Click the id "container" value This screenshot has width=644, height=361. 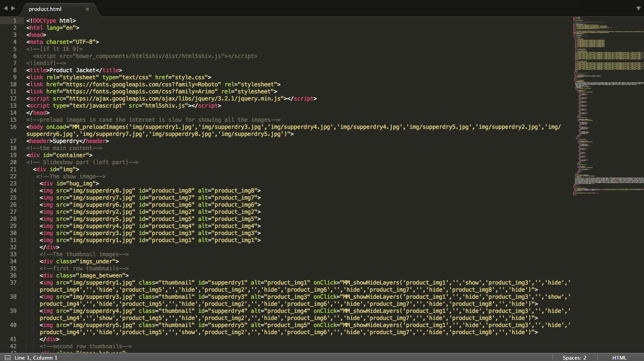(x=72, y=155)
